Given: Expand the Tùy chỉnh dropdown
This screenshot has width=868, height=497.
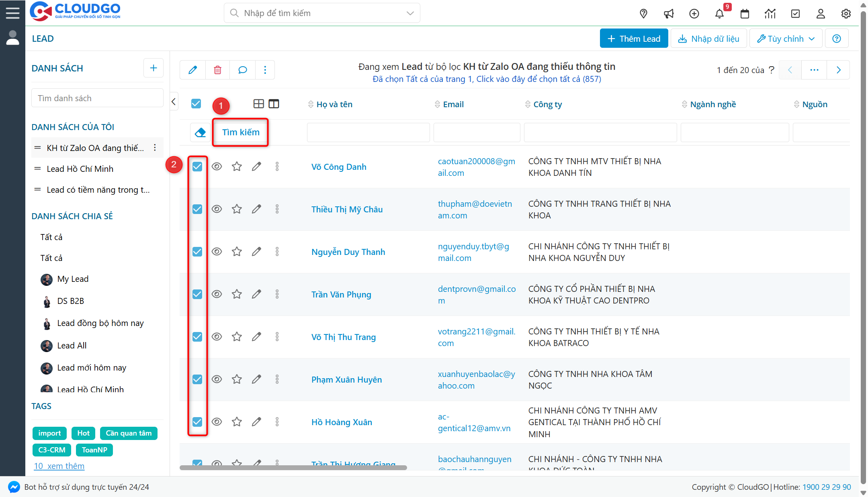Looking at the screenshot, I should [786, 39].
